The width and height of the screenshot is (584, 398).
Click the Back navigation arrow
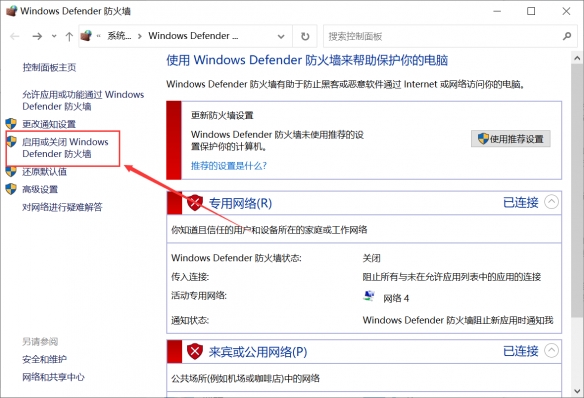coord(15,36)
